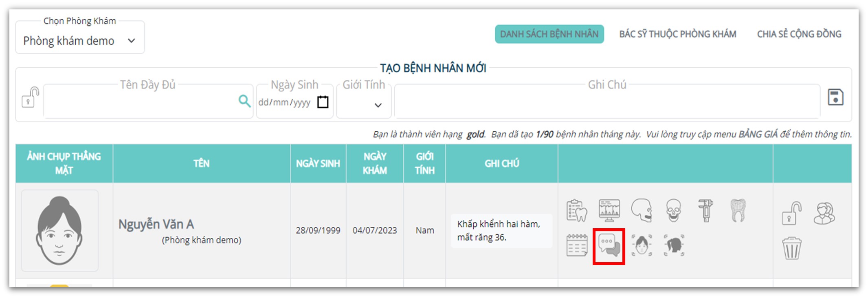Click the NGÀY SINH column header
868x298 pixels.
[x=318, y=163]
